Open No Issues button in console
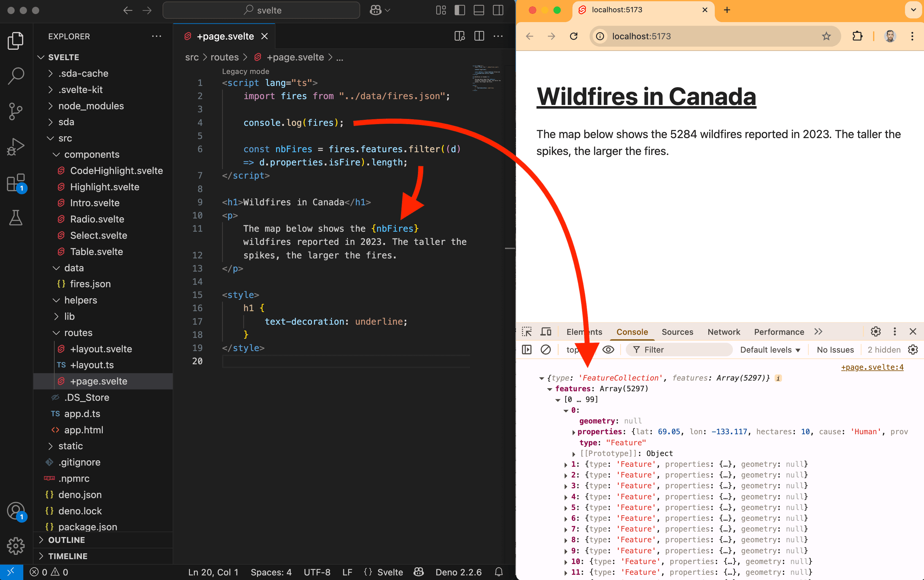The image size is (924, 580). [835, 350]
